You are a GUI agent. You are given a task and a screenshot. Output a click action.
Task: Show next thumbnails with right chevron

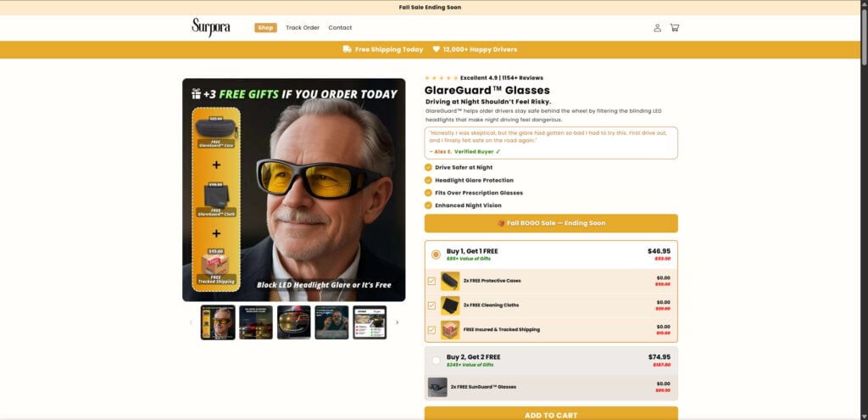coord(397,322)
